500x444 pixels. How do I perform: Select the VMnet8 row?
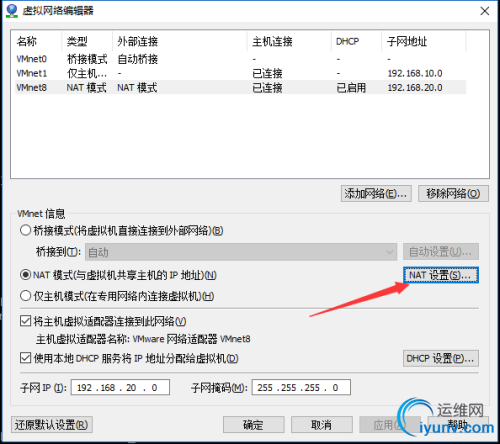pos(240,87)
